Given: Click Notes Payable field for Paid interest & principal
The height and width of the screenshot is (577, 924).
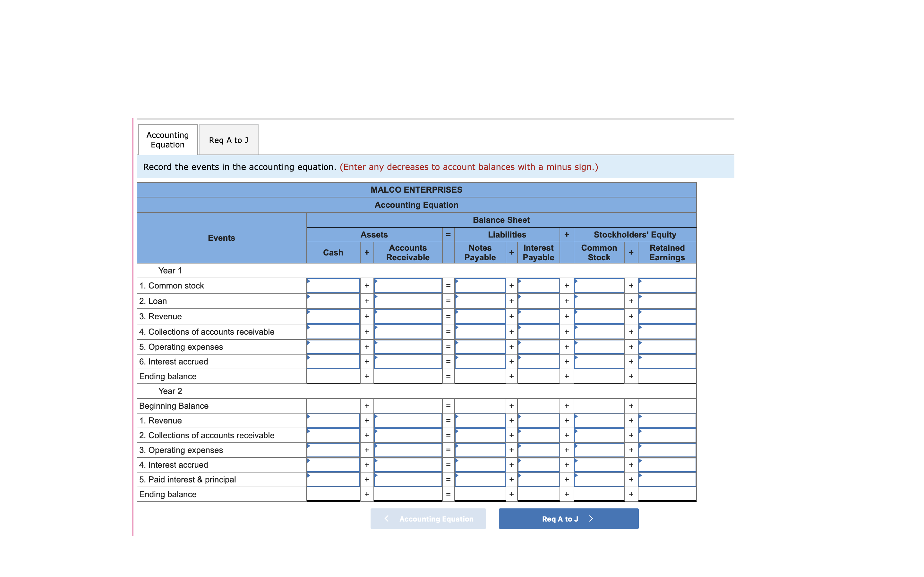Looking at the screenshot, I should pos(480,480).
